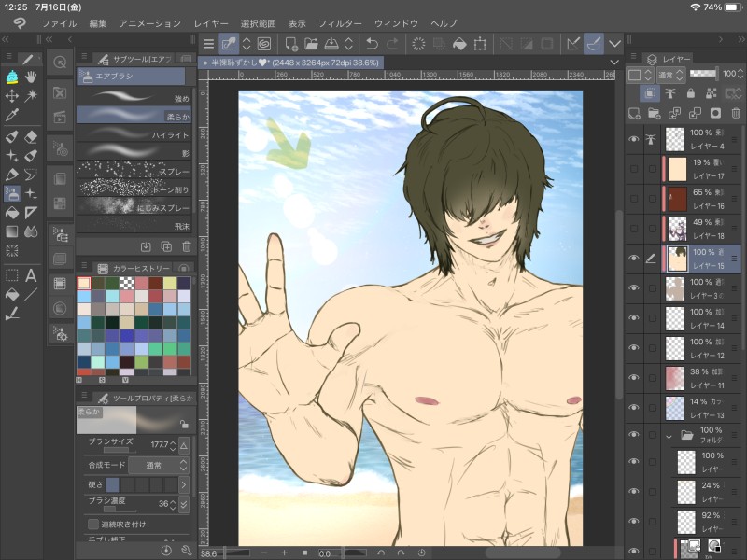Open file via folder icon in command bar
Viewport: 747px width, 560px height.
(311, 44)
